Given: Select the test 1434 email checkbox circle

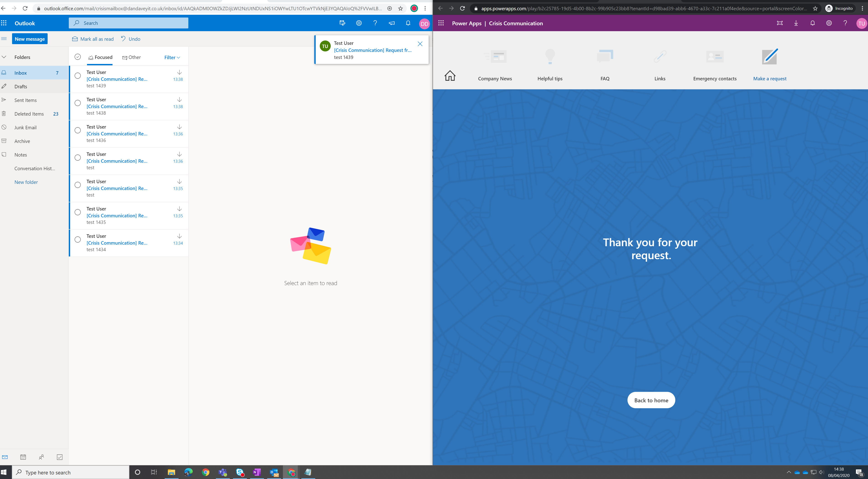Looking at the screenshot, I should click(x=77, y=239).
